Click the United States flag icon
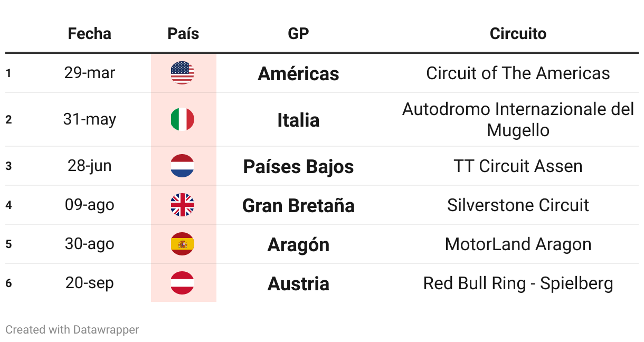The height and width of the screenshot is (342, 644). 183,73
